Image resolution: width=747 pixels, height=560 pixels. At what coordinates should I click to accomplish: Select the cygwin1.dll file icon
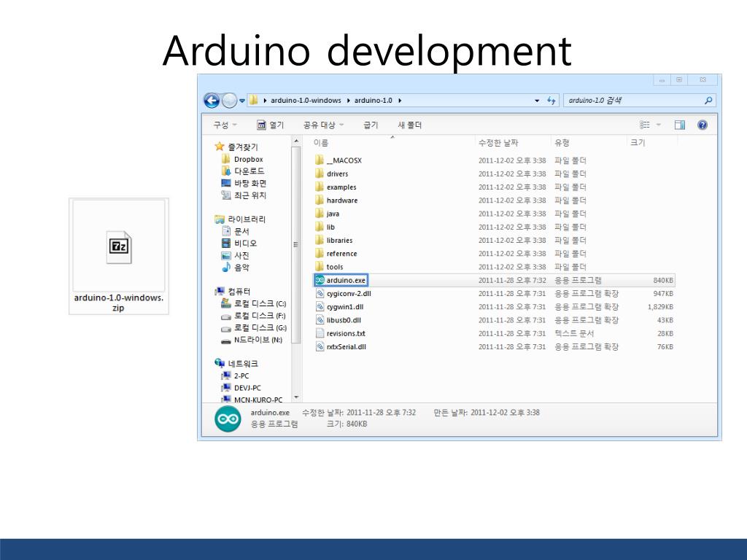click(x=320, y=307)
